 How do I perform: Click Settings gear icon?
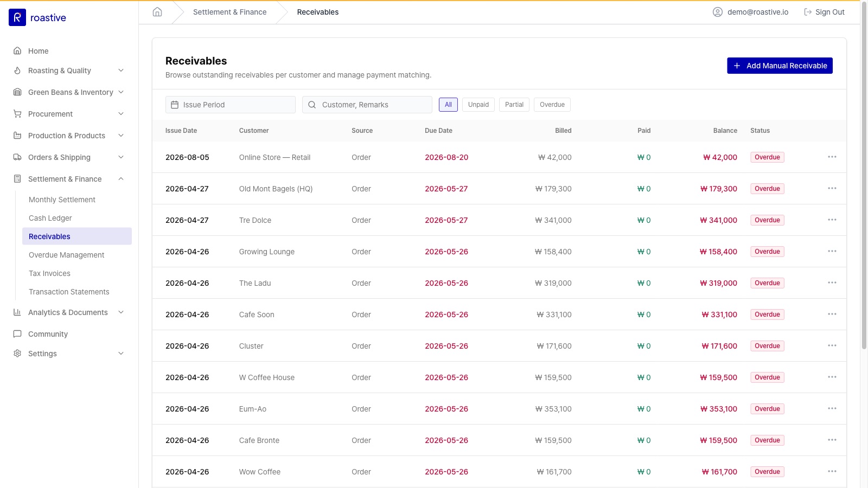coord(17,354)
